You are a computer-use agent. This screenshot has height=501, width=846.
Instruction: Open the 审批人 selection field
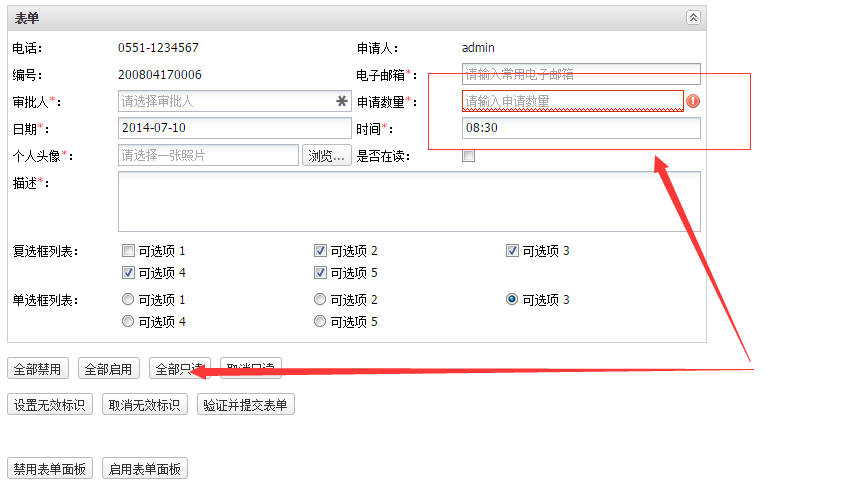click(x=225, y=101)
